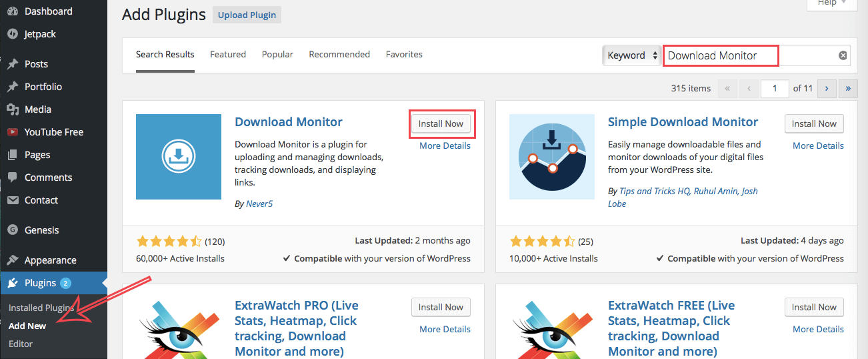This screenshot has width=868, height=359.
Task: Open the Keyword search type dropdown
Action: 631,55
